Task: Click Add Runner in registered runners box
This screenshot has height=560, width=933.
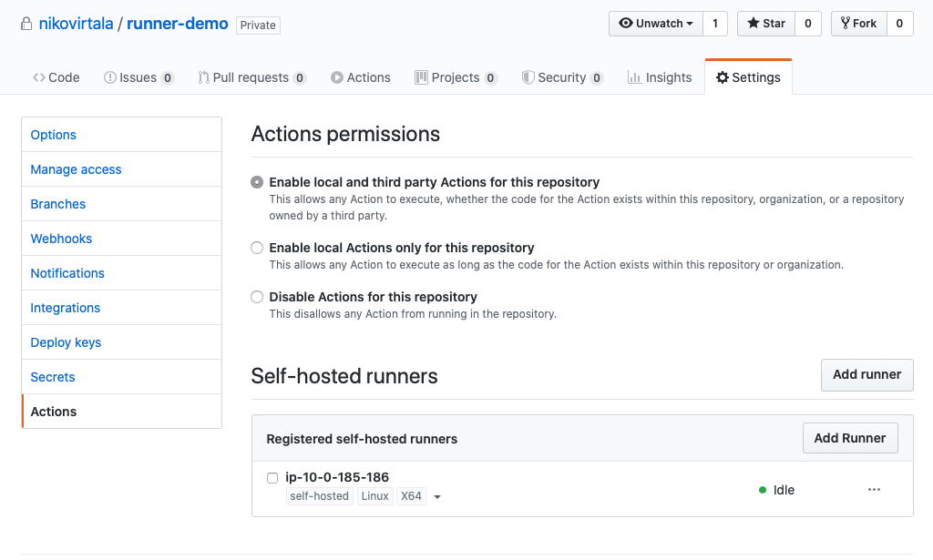Action: click(x=850, y=438)
